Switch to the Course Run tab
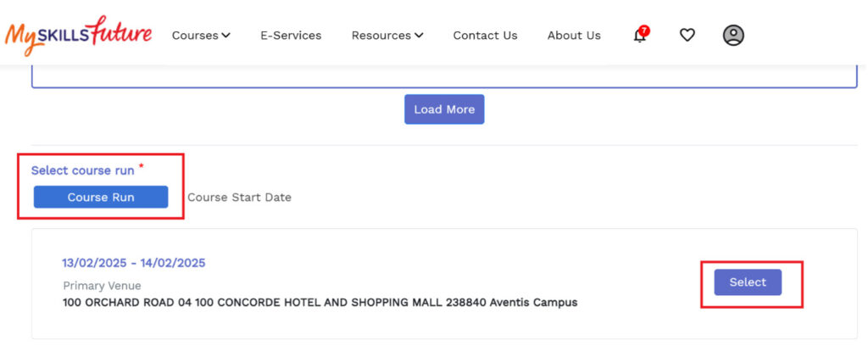This screenshot has width=868, height=357. [x=101, y=197]
